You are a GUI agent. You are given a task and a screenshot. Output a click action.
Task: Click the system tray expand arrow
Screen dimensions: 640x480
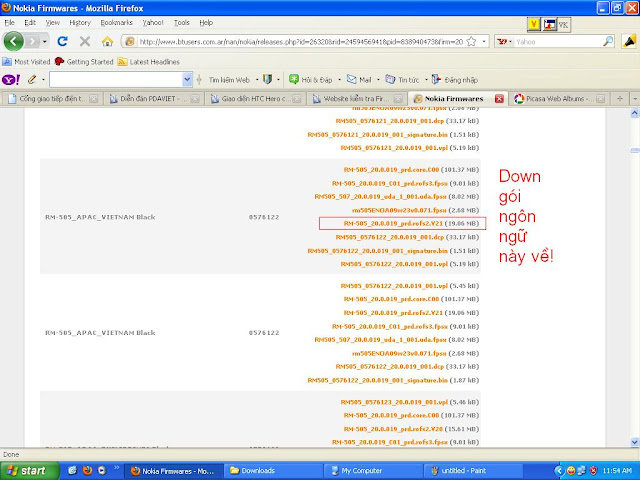(558, 471)
